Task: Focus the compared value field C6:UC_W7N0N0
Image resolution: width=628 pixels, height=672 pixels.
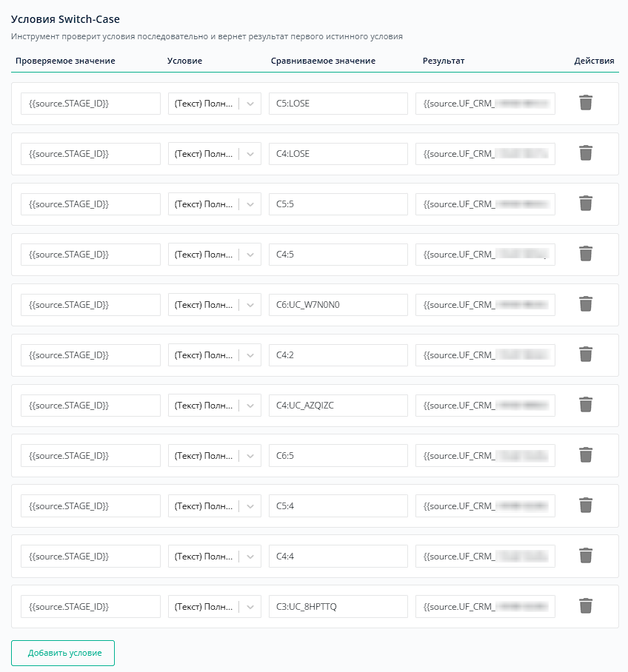Action: 338,305
